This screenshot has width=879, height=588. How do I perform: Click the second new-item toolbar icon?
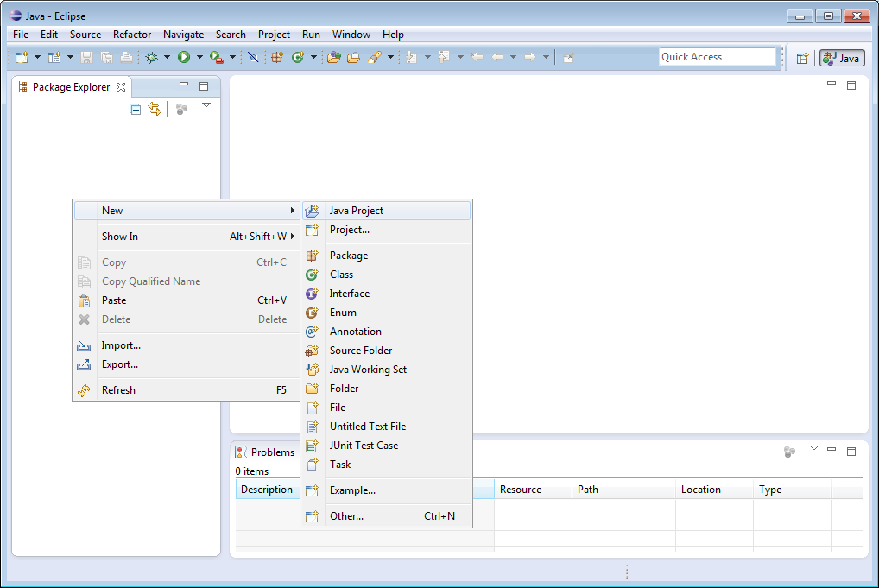[54, 57]
